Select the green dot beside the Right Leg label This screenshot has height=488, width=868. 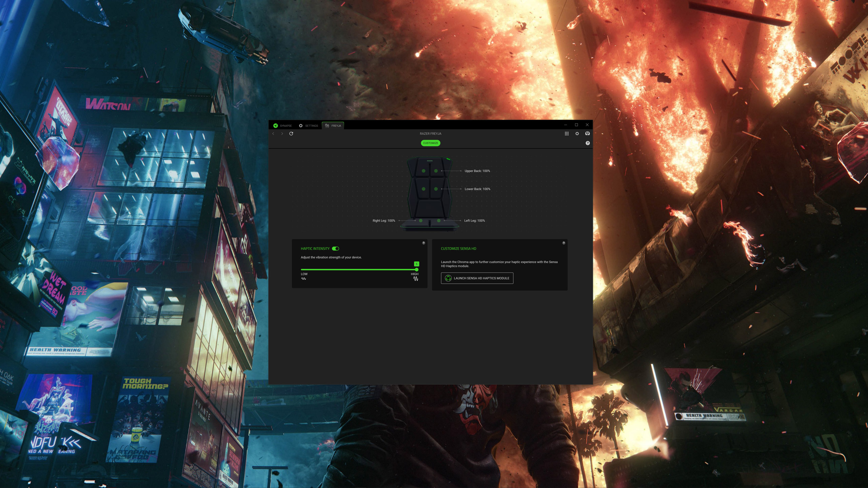point(421,221)
